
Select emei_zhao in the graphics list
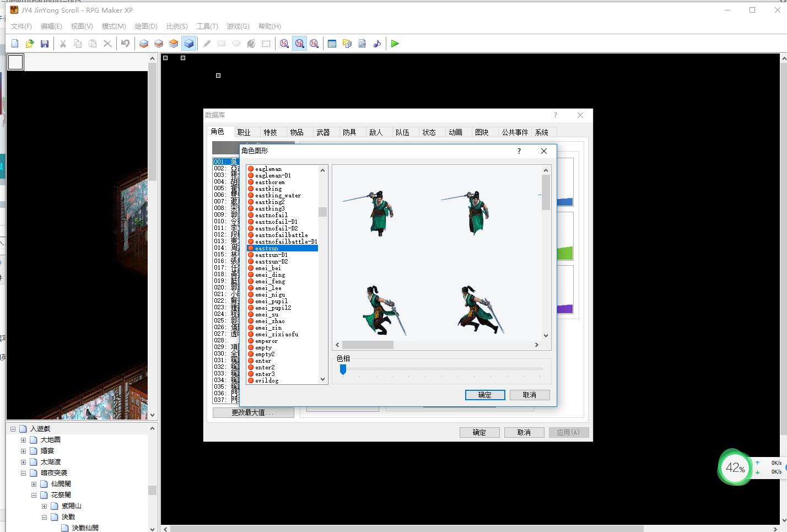pyautogui.click(x=270, y=321)
